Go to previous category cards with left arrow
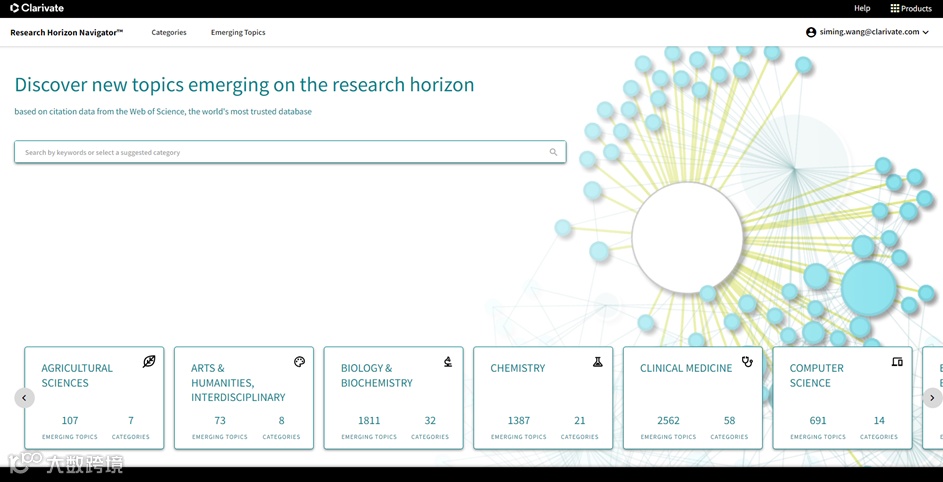The width and height of the screenshot is (943, 482). 25,398
